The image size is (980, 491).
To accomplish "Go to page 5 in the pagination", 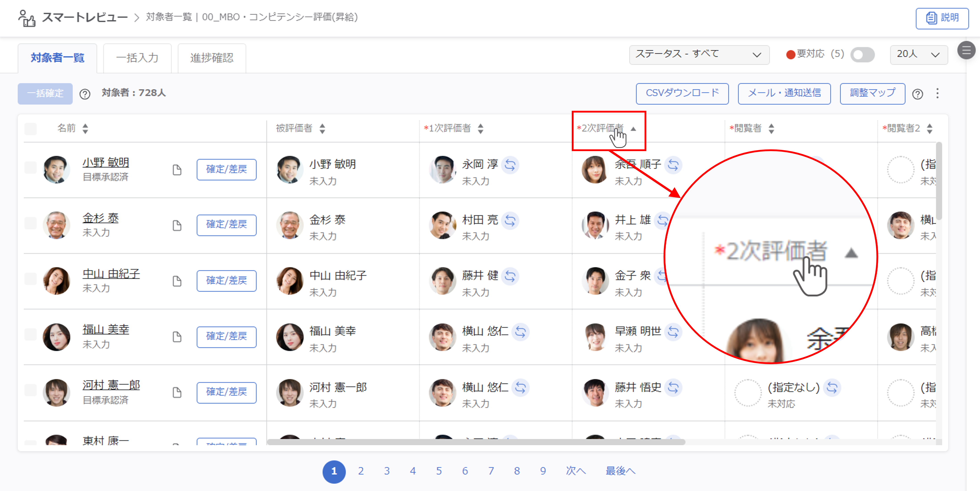I will point(439,471).
